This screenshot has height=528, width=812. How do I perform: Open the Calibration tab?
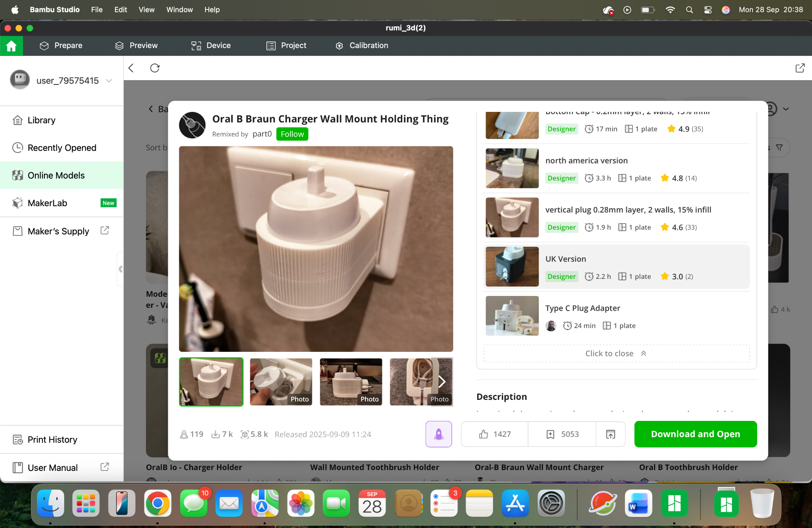point(361,46)
